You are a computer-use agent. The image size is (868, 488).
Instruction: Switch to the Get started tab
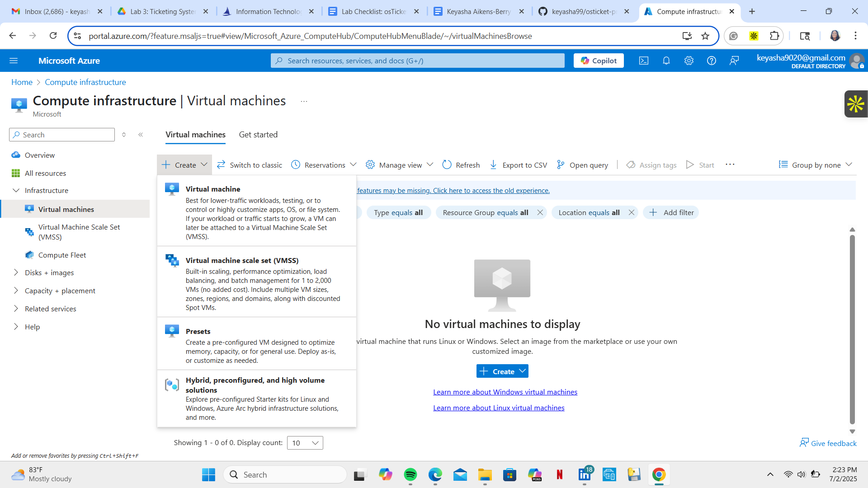click(x=258, y=135)
